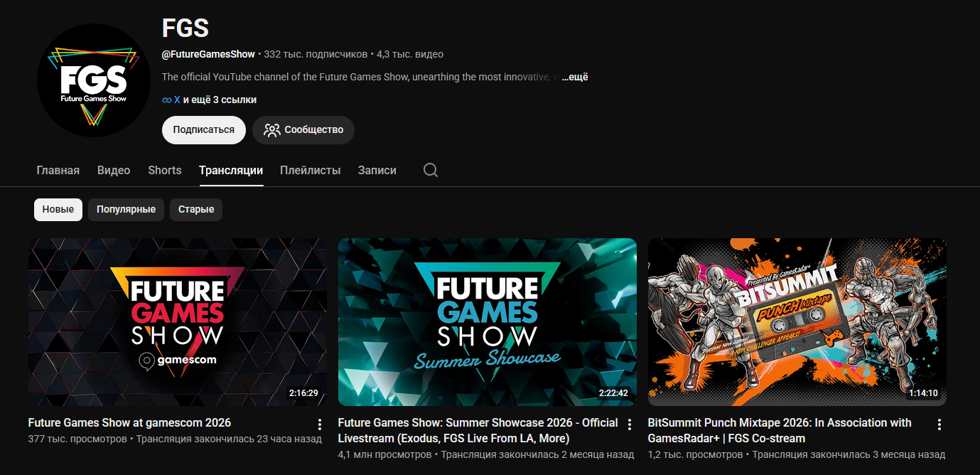Open the BitSummit Punch Mixtape thumbnail
Screen dimensions: 980x475
pos(797,322)
